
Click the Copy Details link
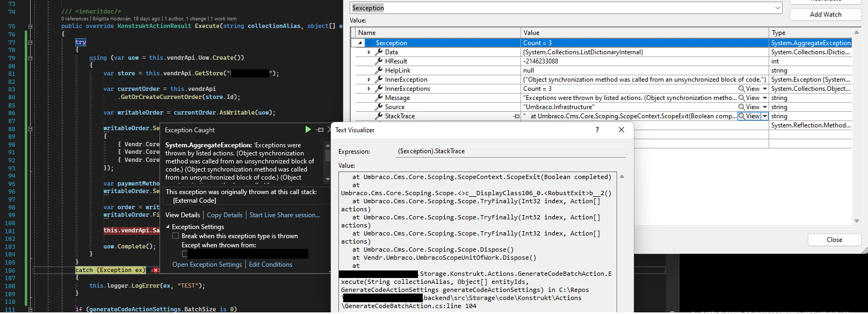pyautogui.click(x=225, y=215)
